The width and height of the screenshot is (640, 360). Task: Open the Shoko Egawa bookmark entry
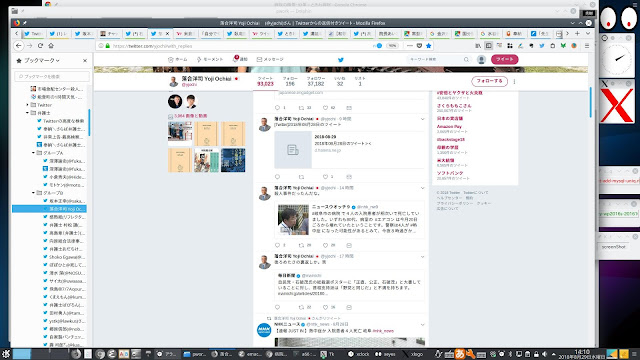[64, 257]
